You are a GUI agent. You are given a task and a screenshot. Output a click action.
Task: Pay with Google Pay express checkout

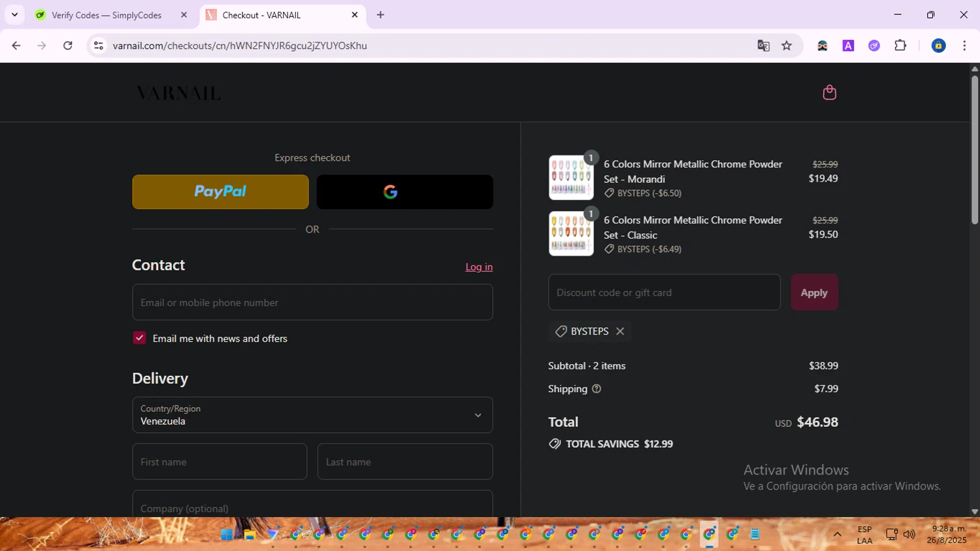click(x=404, y=192)
